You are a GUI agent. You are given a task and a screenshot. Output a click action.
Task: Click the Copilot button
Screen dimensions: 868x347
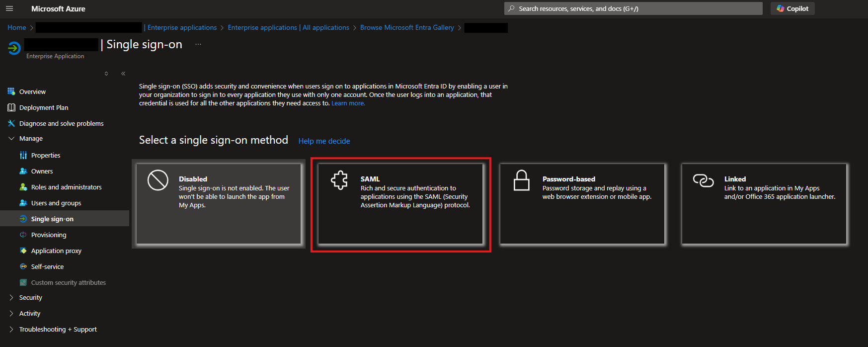pos(792,8)
